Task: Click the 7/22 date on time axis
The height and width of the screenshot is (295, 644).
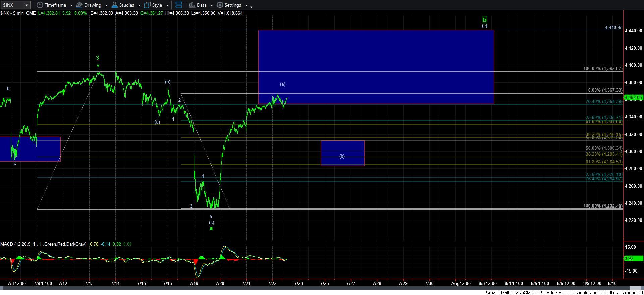Action: click(x=272, y=283)
